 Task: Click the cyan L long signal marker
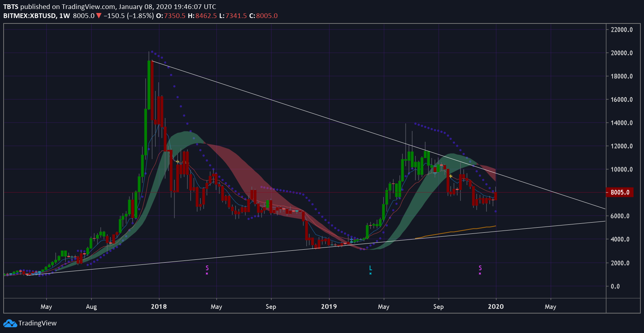[371, 268]
